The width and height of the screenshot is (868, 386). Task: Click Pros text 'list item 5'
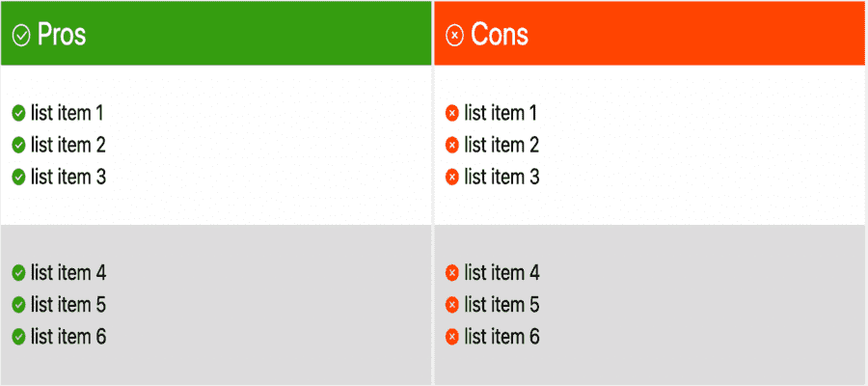(68, 305)
